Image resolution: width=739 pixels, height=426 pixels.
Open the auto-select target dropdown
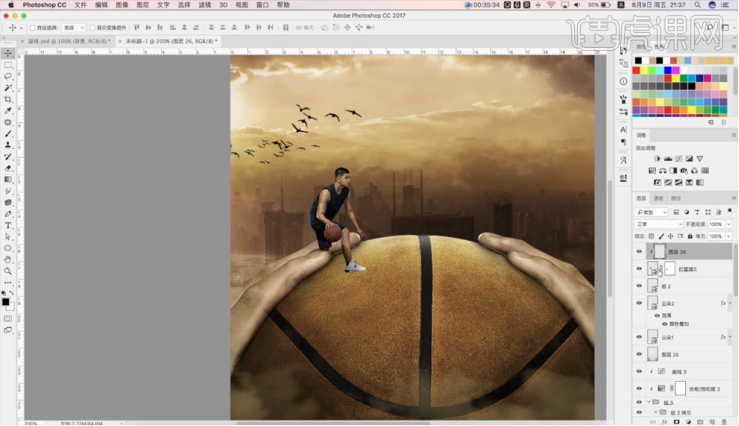point(72,28)
